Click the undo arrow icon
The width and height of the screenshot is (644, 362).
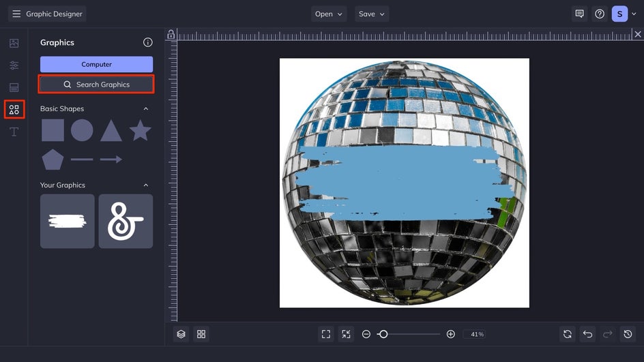587,334
